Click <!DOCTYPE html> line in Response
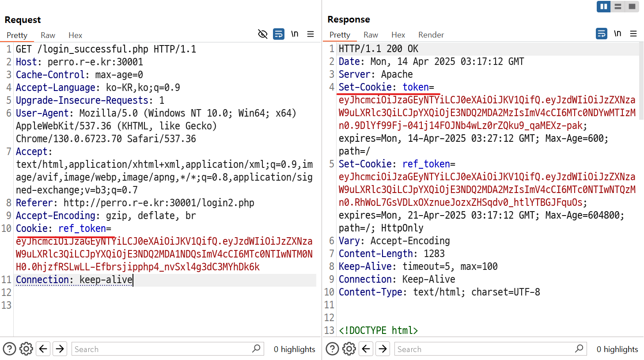Image resolution: width=644 pixels, height=360 pixels. pyautogui.click(x=379, y=330)
